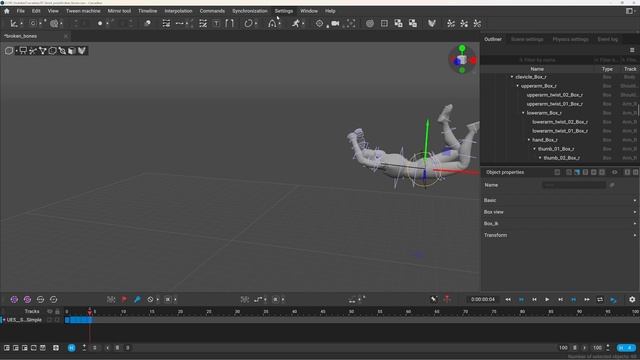Click the outliner Filter by name field
Viewport: 640px width, 360px height.
pos(537,60)
